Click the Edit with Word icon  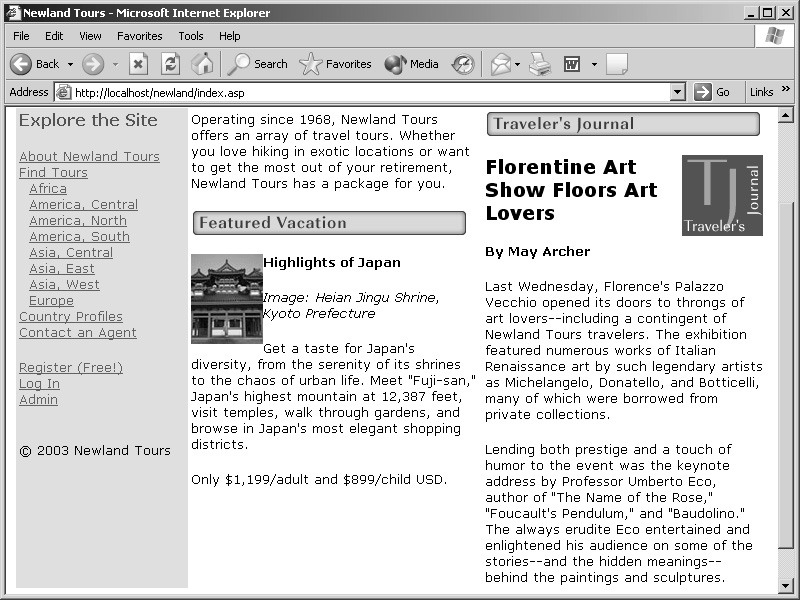click(572, 64)
